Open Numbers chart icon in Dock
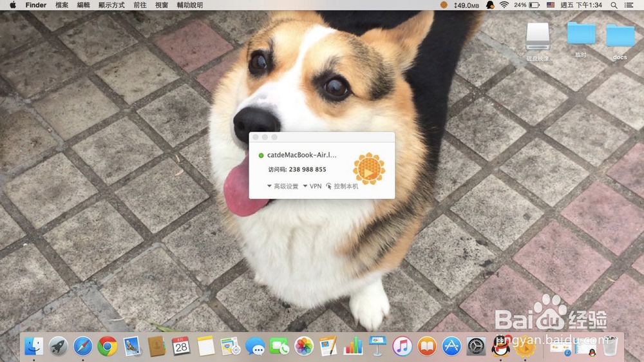Image resolution: width=644 pixels, height=362 pixels. 353,346
